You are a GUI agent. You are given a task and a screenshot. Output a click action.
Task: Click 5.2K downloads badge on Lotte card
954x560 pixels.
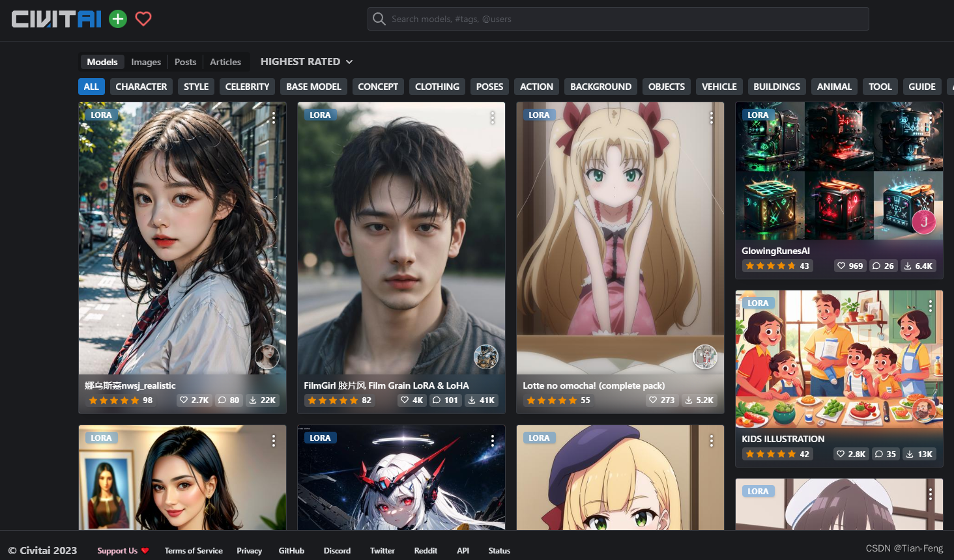click(699, 400)
